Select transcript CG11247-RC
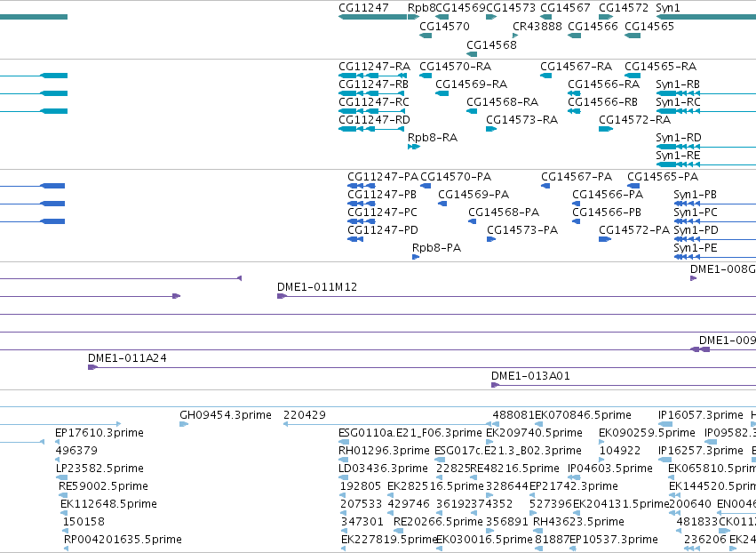Viewport: 756px width, 553px height. [x=374, y=102]
